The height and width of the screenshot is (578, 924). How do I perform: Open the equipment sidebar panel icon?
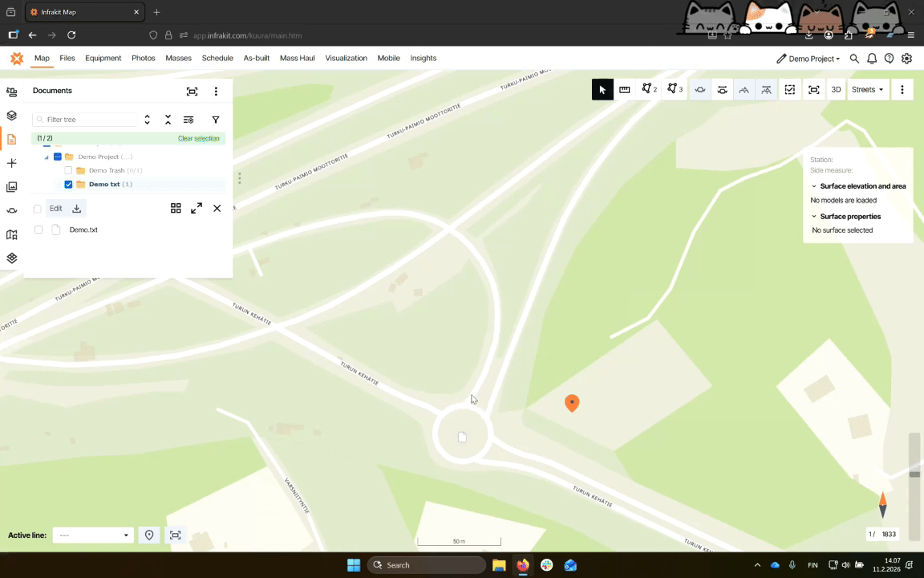point(12,92)
